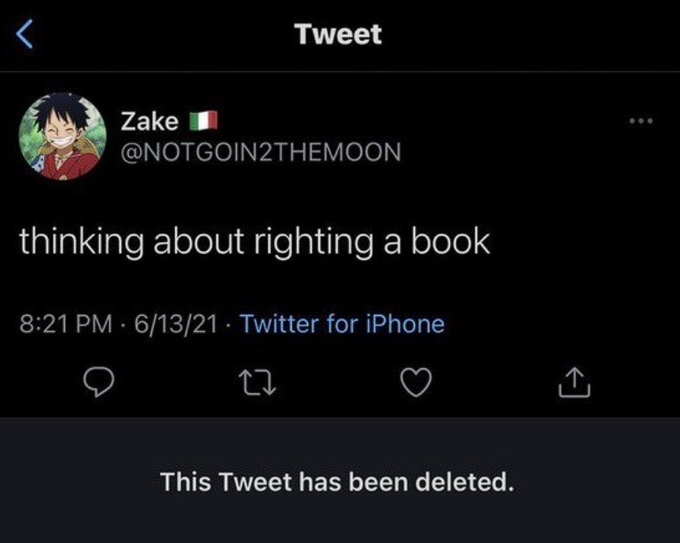680x543 pixels.
Task: Tap the Tweet header title
Action: 338,34
